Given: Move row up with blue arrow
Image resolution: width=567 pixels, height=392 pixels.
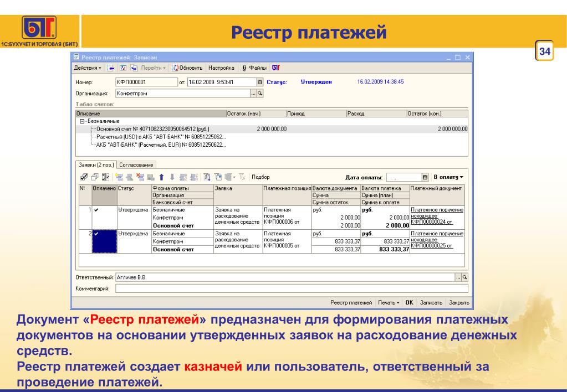Looking at the screenshot, I should [162, 177].
